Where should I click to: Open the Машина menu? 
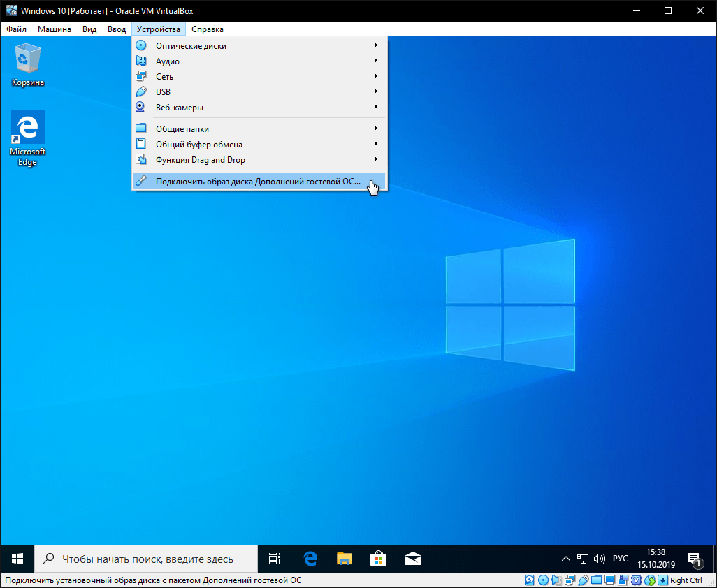coord(54,29)
